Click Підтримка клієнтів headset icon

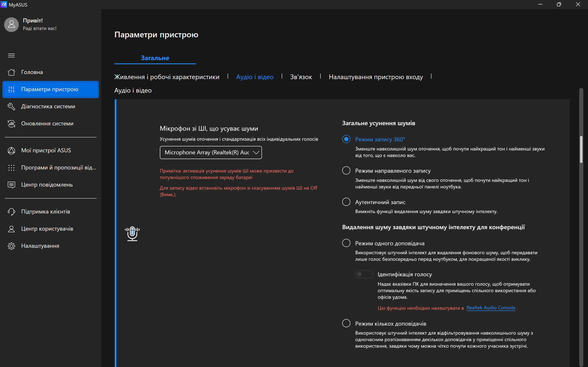point(11,212)
